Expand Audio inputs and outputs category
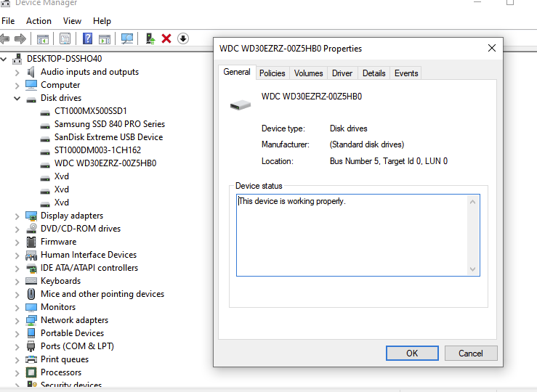The width and height of the screenshot is (537, 392). tap(17, 73)
